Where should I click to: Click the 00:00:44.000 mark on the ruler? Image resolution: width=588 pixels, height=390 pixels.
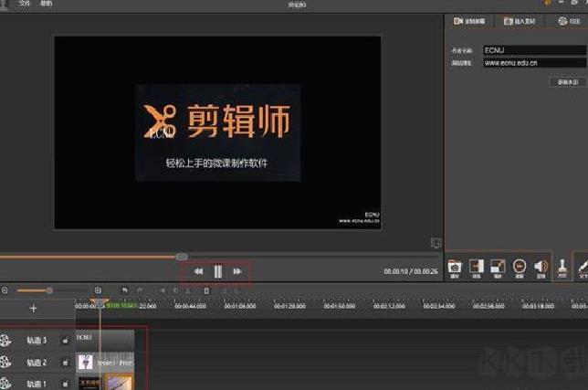pyautogui.click(x=191, y=306)
